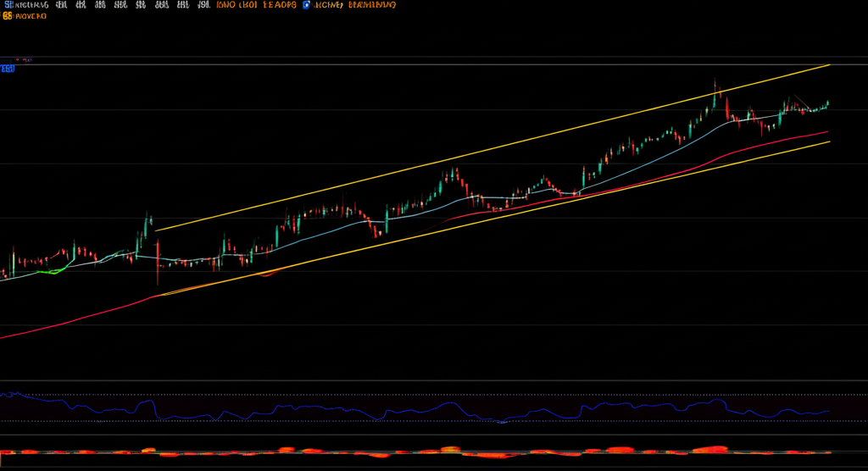Click the blue symbol icon in the top-left corner
This screenshot has height=471, width=868.
pos(7,4)
